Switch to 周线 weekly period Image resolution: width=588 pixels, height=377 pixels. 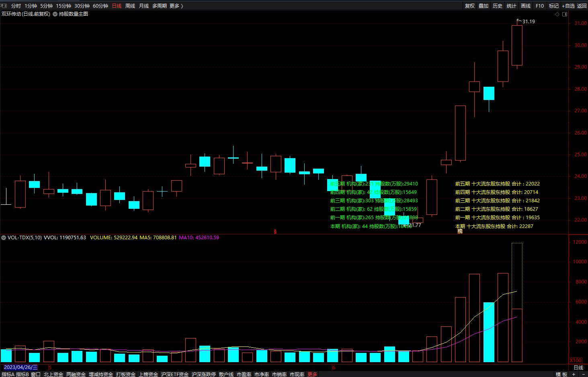click(x=130, y=6)
